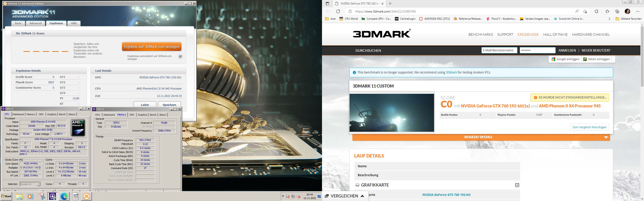
Task: Show hidden system tray icons
Action: click(x=283, y=196)
